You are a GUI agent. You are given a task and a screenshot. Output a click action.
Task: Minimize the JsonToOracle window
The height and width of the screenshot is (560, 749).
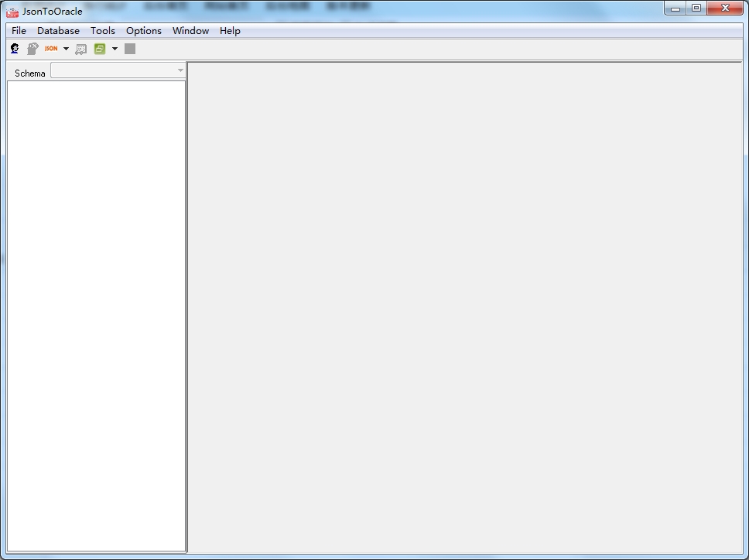click(x=675, y=9)
